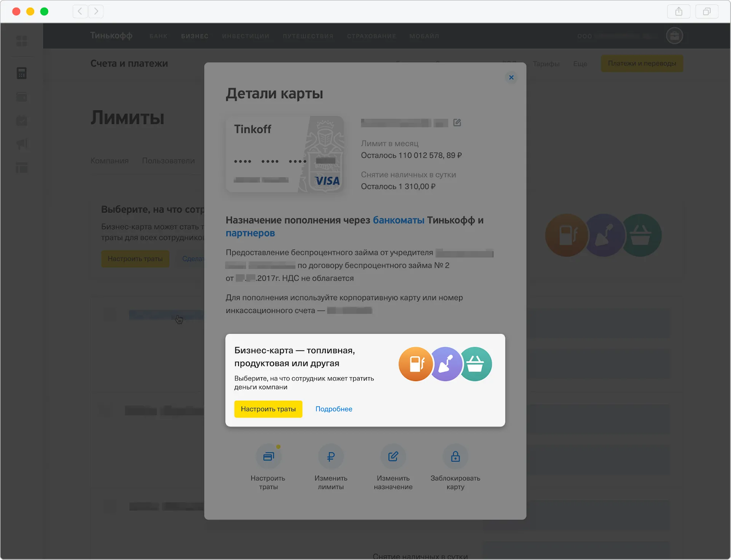Screen dimensions: 731x560
Task: Open the СТРАХОВАНИЕ menu item
Action: pyautogui.click(x=371, y=36)
